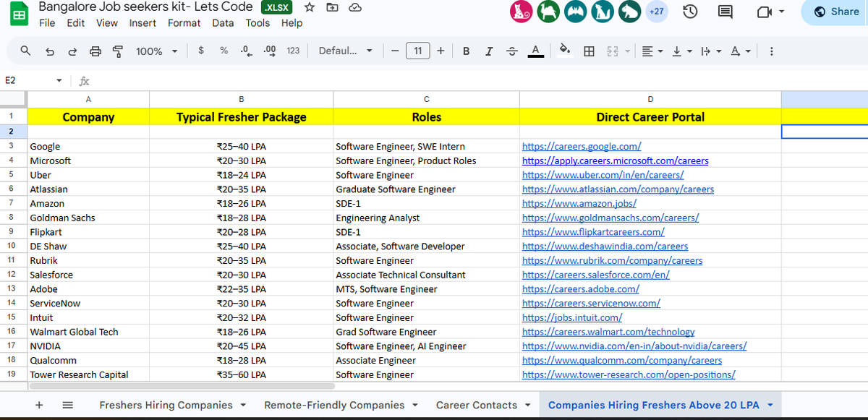
Task: Open the zoom 100% dropdown
Action: pyautogui.click(x=157, y=51)
